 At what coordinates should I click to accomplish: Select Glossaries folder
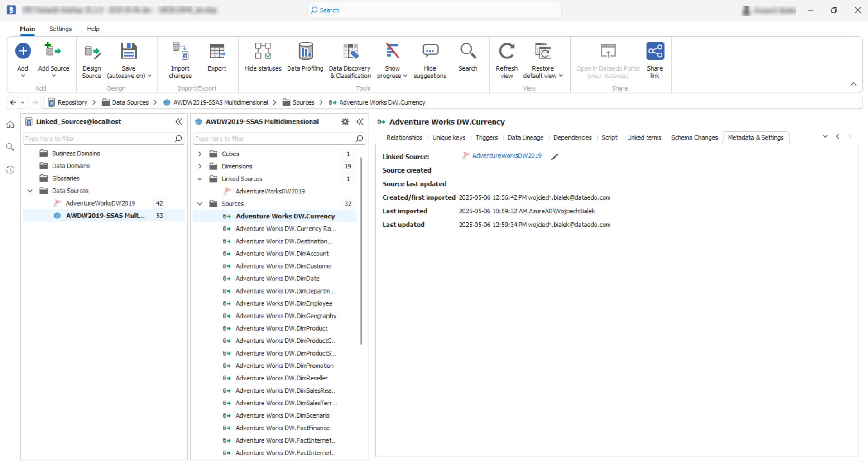point(66,178)
